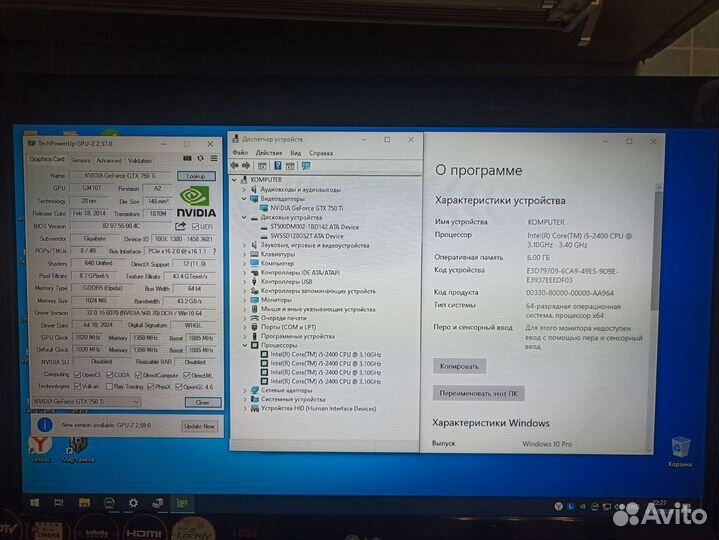Click the Back arrow in Device Manager toolbar
Screen dimensions: 719x540
coord(234,165)
